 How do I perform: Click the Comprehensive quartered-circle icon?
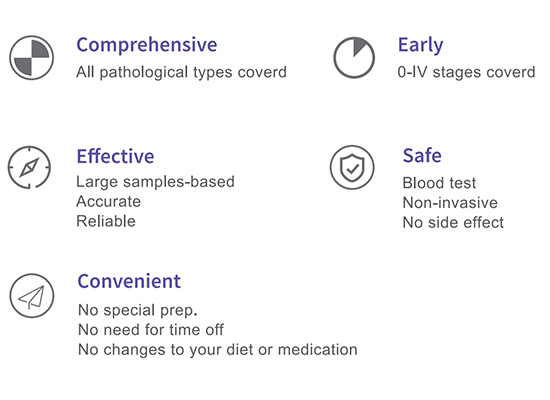click(32, 58)
